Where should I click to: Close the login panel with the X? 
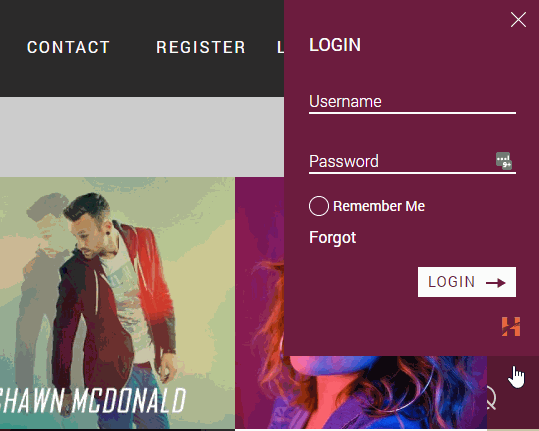pyautogui.click(x=518, y=20)
